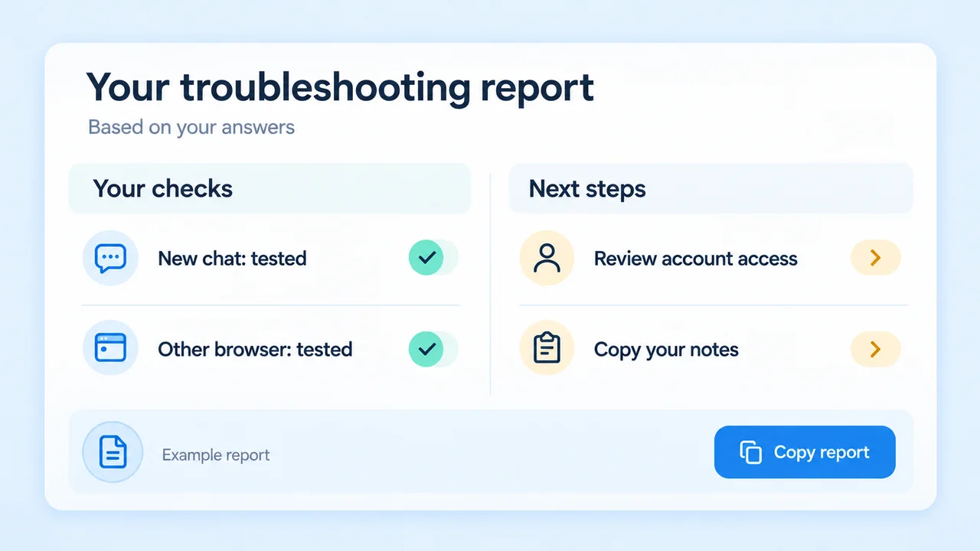Viewport: 980px width, 551px height.
Task: Click the chat bubble icon beside New chat
Action: pos(110,258)
